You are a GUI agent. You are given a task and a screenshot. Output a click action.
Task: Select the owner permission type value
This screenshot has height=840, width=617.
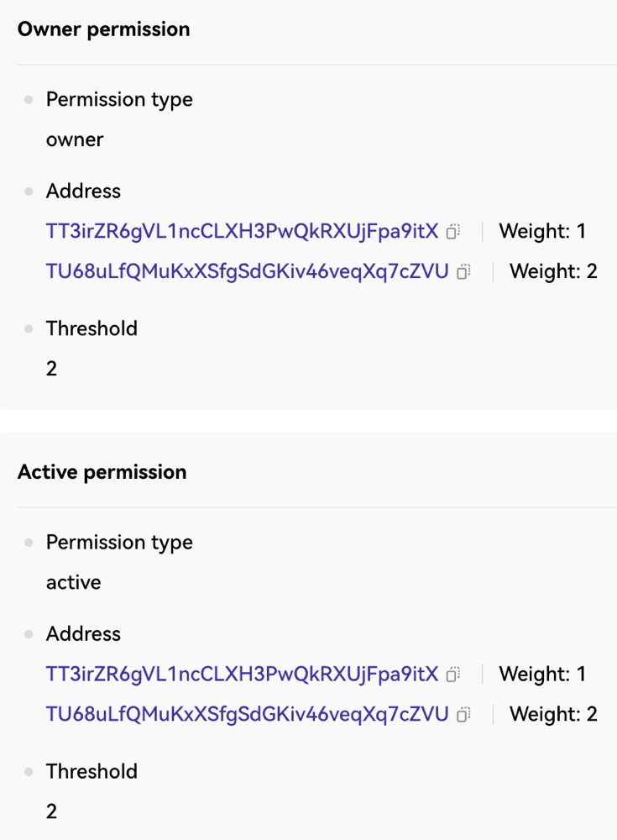[75, 139]
